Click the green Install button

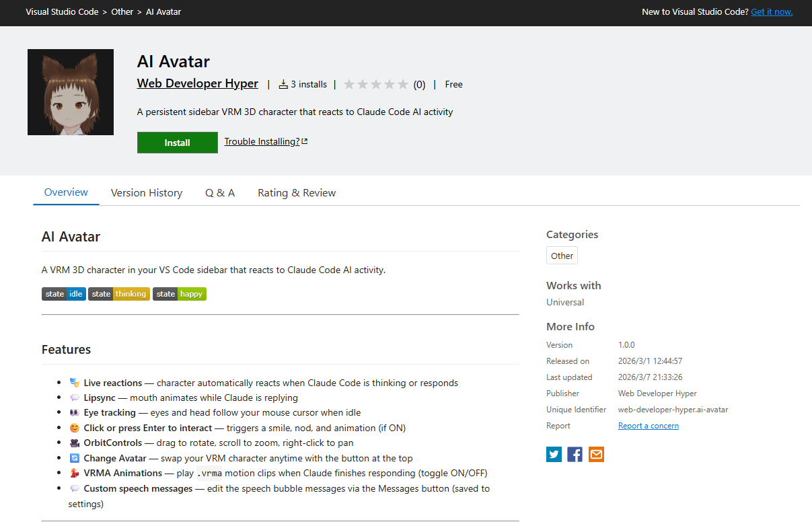(178, 143)
